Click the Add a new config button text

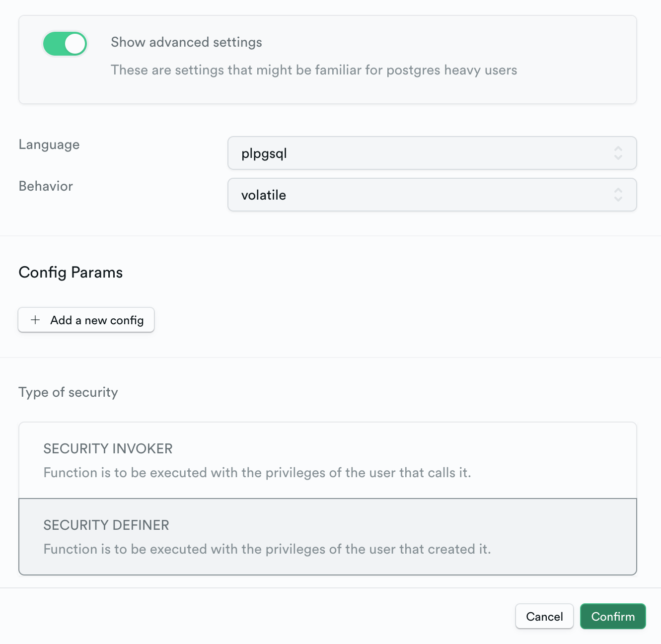pyautogui.click(x=97, y=320)
